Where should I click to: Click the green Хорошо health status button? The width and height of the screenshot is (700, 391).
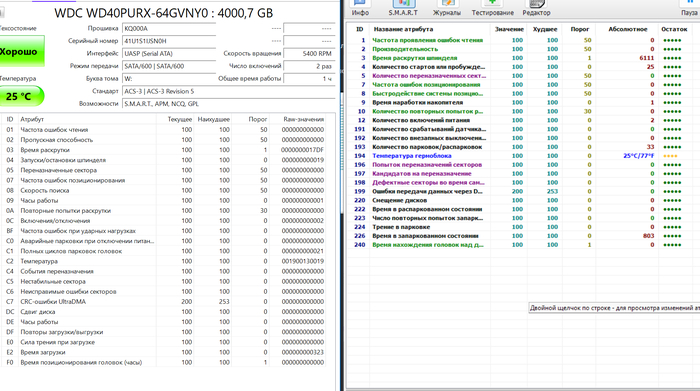tap(21, 51)
